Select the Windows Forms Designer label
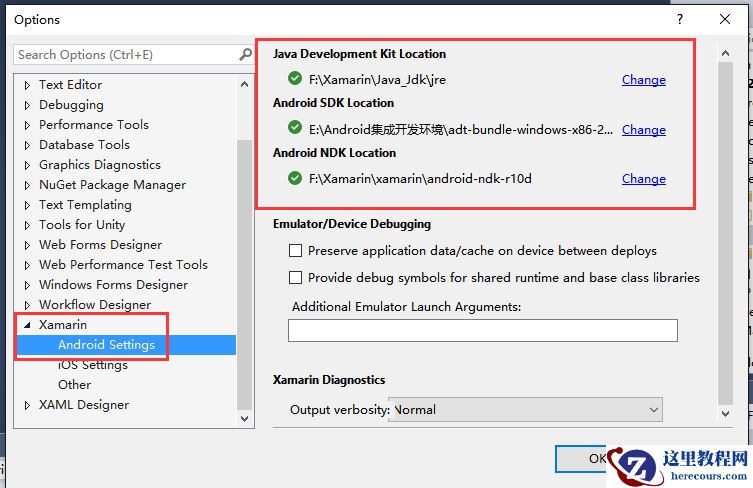 pyautogui.click(x=113, y=285)
